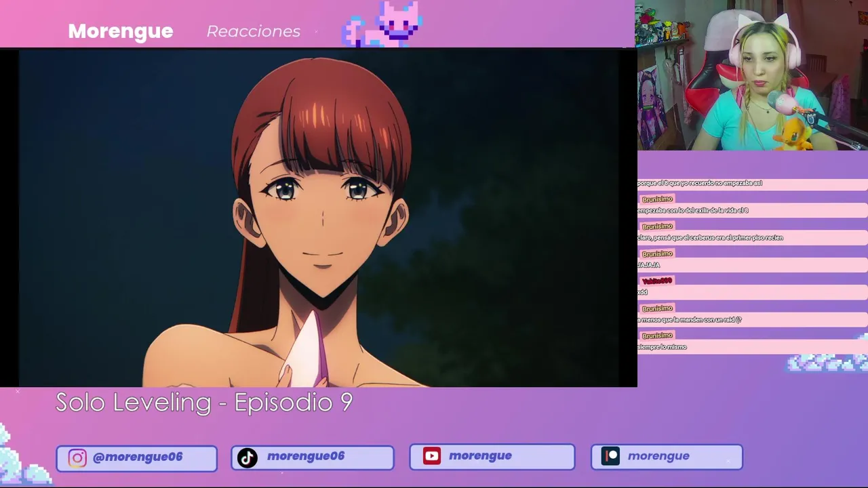Open the @morengue06 Instagram handle
The height and width of the screenshot is (488, 868).
click(138, 457)
